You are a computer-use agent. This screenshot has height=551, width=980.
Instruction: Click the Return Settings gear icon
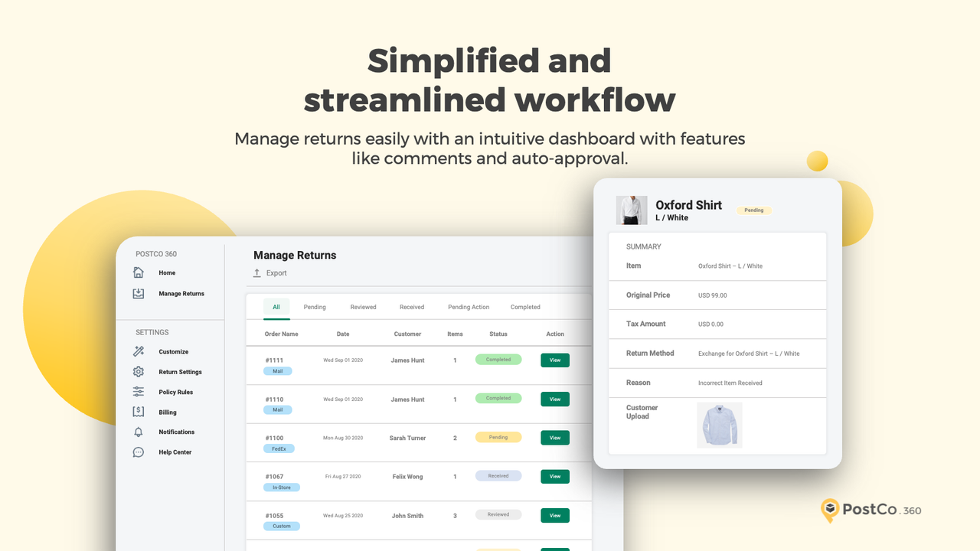tap(139, 372)
